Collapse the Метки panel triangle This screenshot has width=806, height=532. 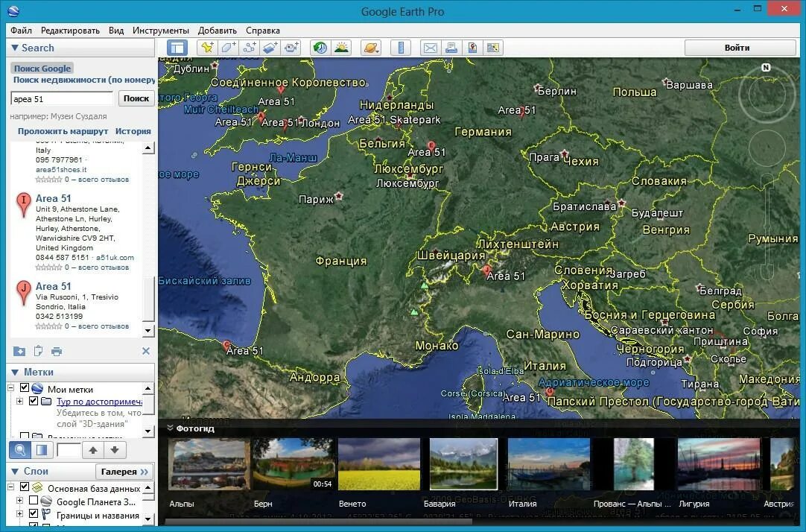[x=14, y=372]
